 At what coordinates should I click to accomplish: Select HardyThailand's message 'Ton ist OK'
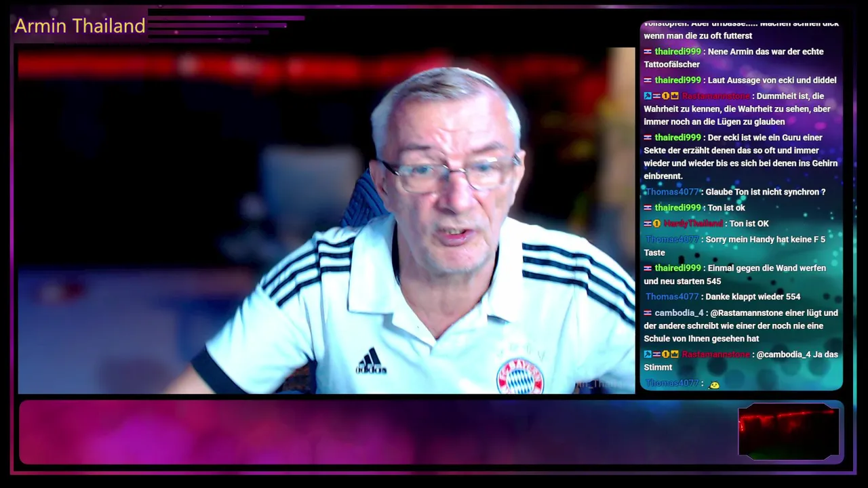tap(749, 224)
